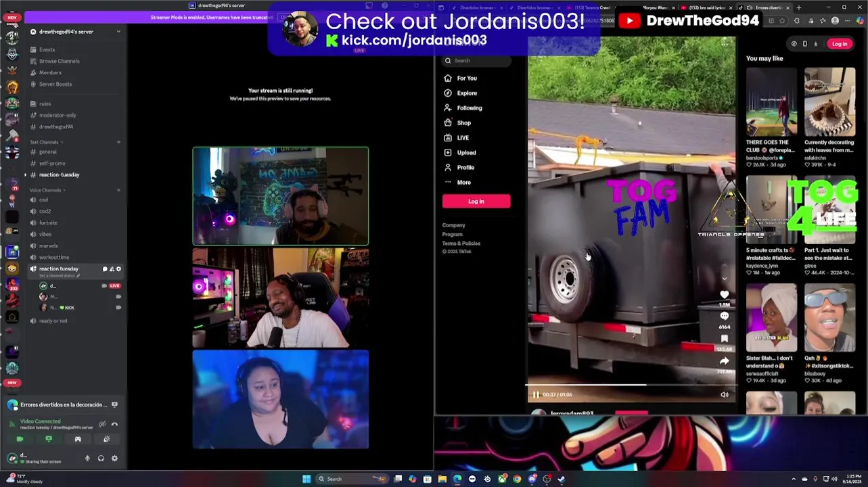This screenshot has width=868, height=487.
Task: Open For You in TikTok sidebar
Action: (467, 78)
